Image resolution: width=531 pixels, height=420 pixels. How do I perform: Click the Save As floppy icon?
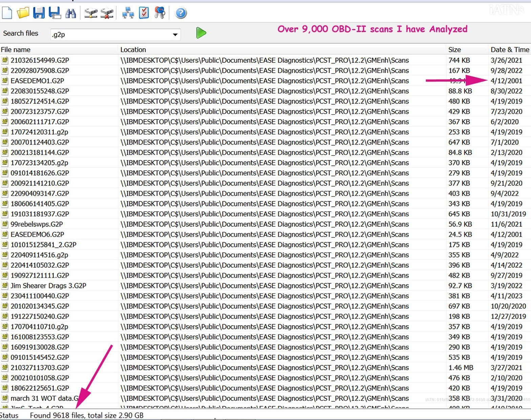pos(55,13)
